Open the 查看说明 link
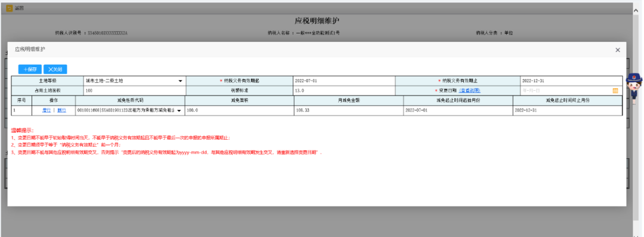Image resolution: width=644 pixels, height=237 pixels. 469,91
